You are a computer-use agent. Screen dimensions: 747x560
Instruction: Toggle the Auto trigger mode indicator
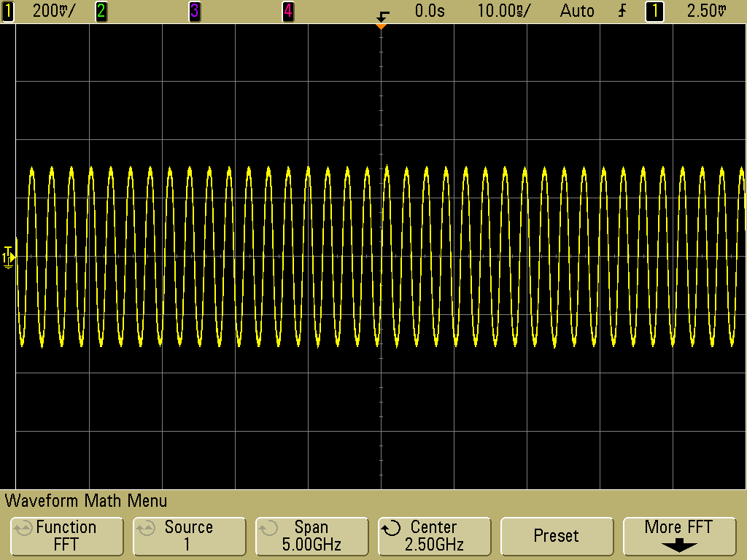tap(577, 11)
